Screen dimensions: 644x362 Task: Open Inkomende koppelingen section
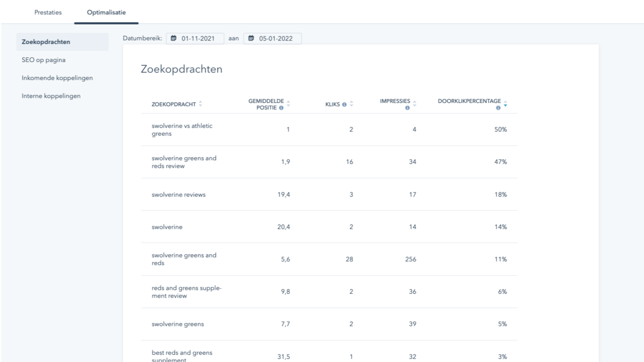[x=57, y=78]
